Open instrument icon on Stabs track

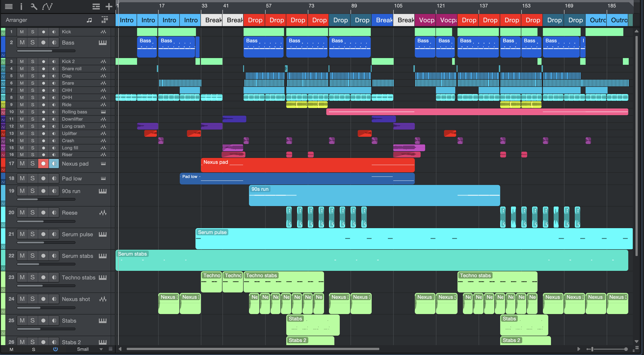102,321
